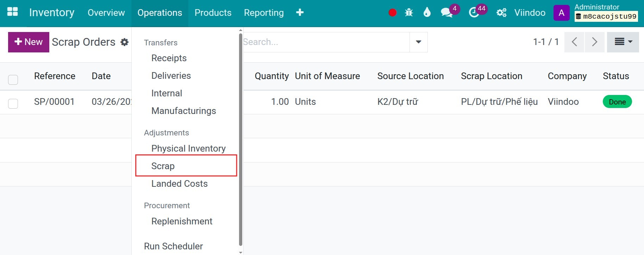Tick the checkbox for SP/00001 row
The height and width of the screenshot is (255, 644).
point(13,103)
